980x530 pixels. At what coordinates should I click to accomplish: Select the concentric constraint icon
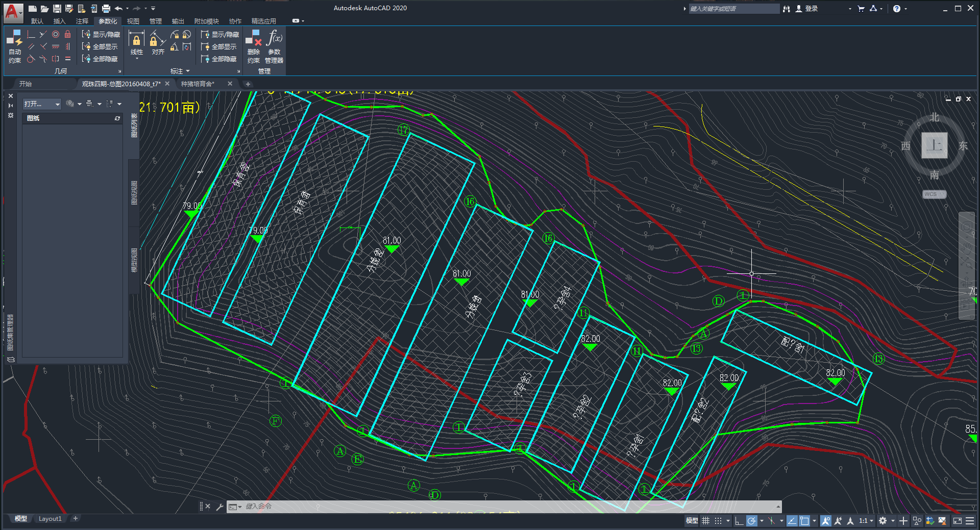pos(56,34)
